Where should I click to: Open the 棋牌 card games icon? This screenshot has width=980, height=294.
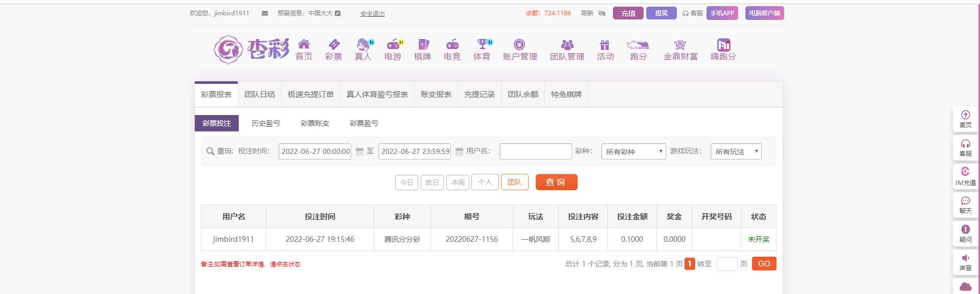tap(423, 44)
